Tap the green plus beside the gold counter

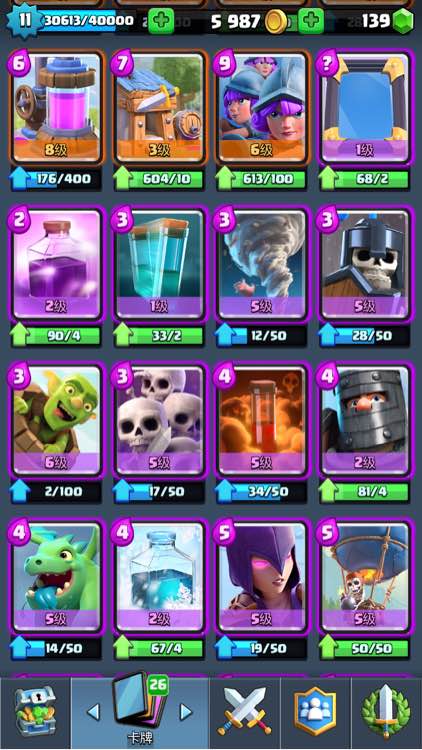click(311, 21)
